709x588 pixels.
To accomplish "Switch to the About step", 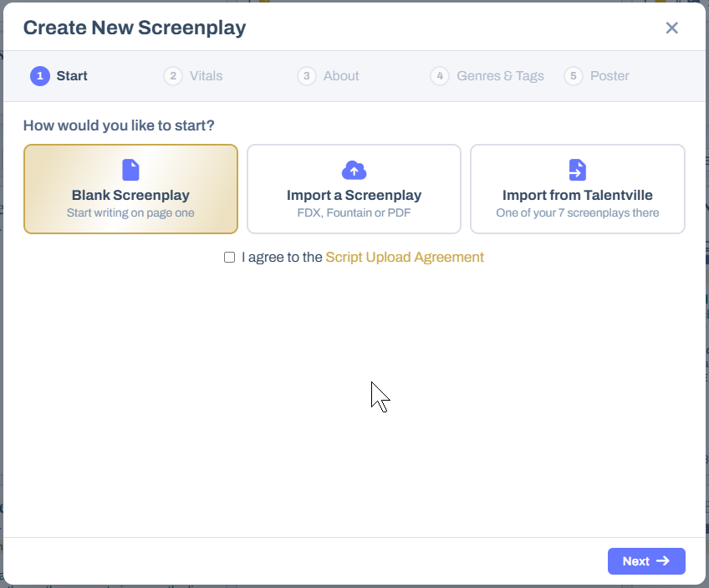I will coord(329,76).
